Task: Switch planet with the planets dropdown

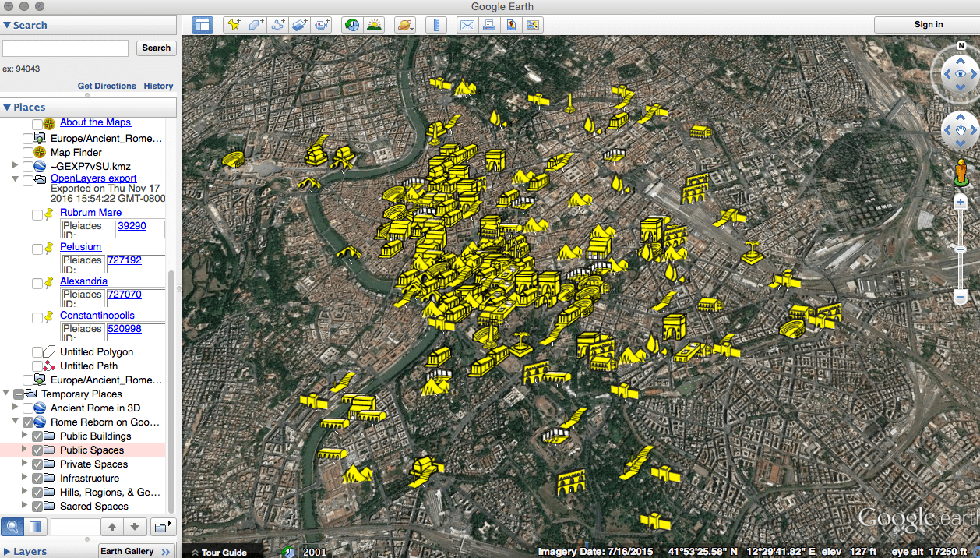Action: pos(405,25)
